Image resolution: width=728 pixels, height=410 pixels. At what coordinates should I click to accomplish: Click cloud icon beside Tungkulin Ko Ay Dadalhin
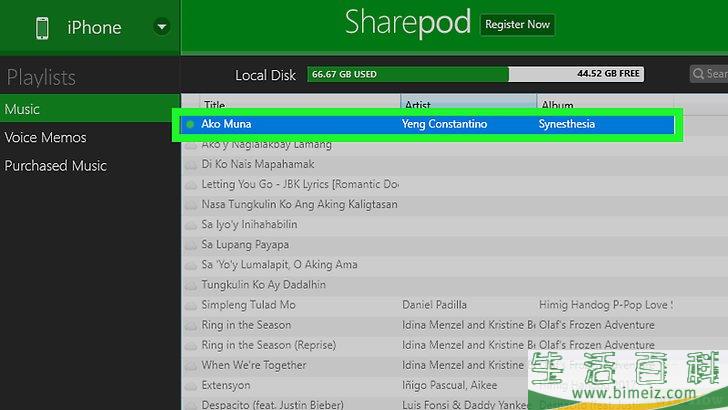(x=191, y=286)
